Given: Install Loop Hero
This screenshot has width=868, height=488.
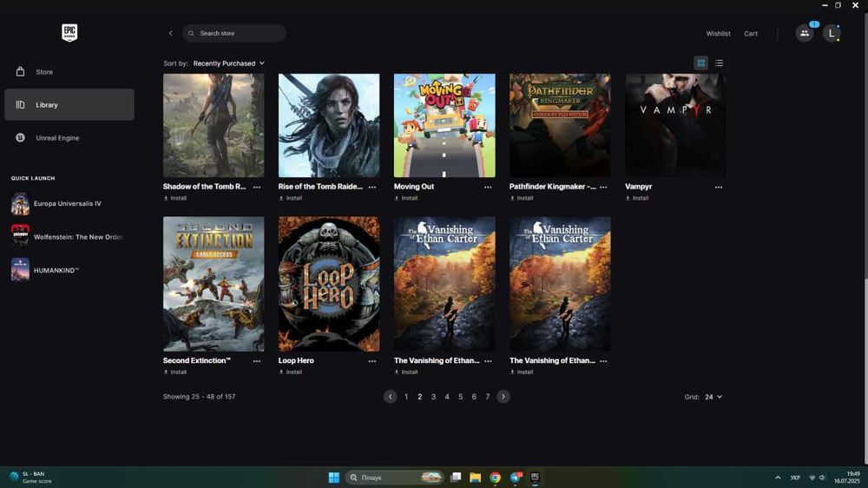Looking at the screenshot, I should pyautogui.click(x=291, y=373).
